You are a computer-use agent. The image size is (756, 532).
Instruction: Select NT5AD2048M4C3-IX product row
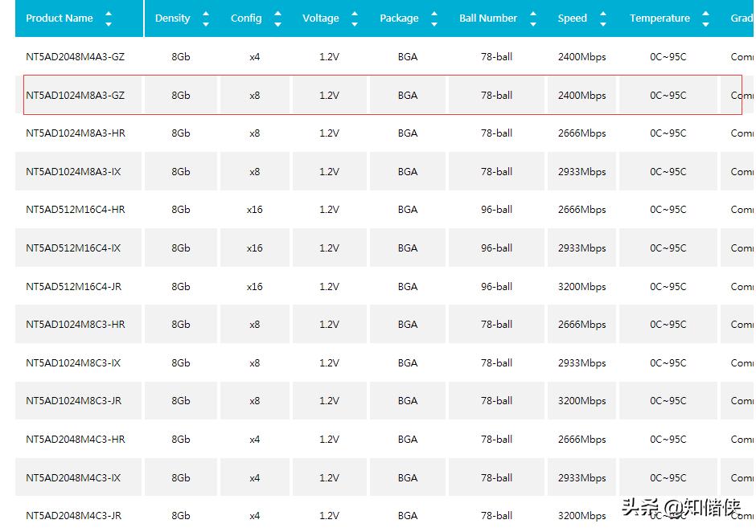point(384,477)
